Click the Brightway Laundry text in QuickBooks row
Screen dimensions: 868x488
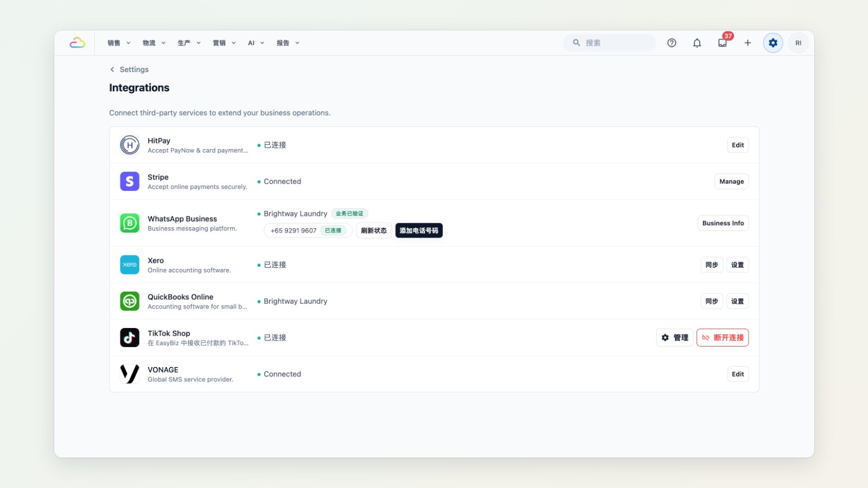pos(296,301)
